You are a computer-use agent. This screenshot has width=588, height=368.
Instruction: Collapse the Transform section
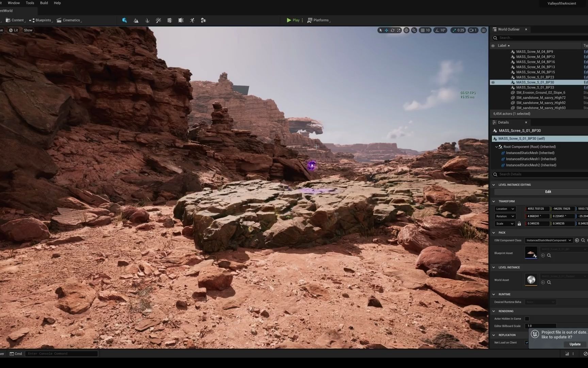coord(494,201)
